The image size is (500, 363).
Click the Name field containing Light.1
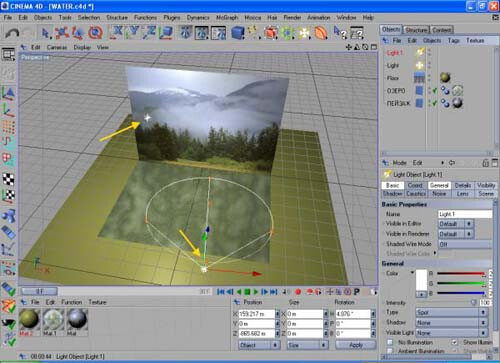tap(465, 214)
